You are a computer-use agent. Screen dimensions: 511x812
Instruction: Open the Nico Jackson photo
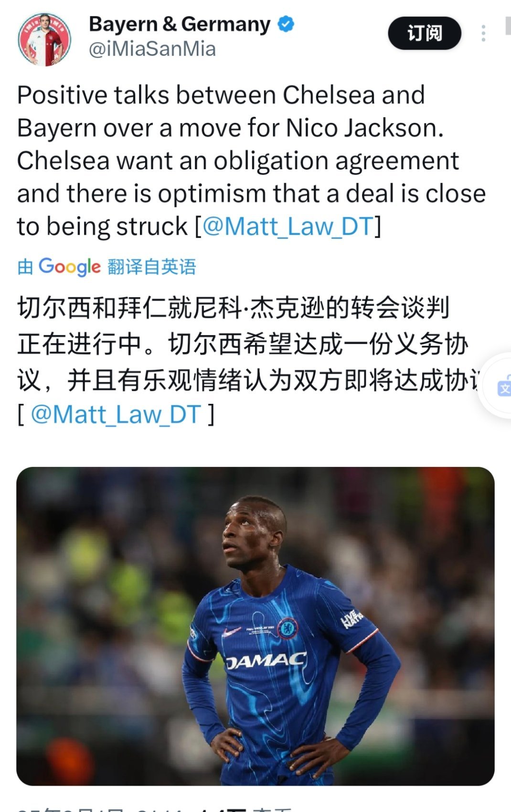[x=255, y=626]
